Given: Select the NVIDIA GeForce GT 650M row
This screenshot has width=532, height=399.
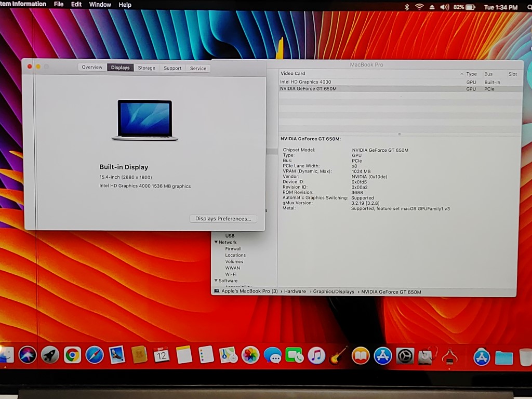Looking at the screenshot, I should [400, 89].
